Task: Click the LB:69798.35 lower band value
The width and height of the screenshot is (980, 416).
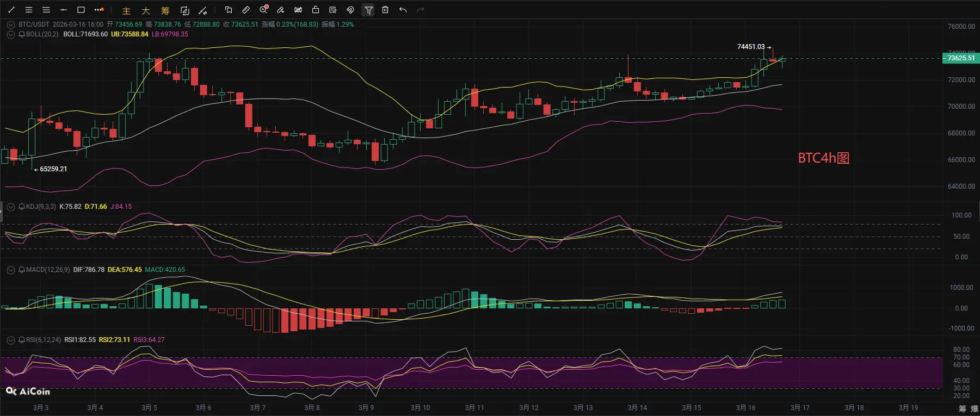Action: coord(170,34)
